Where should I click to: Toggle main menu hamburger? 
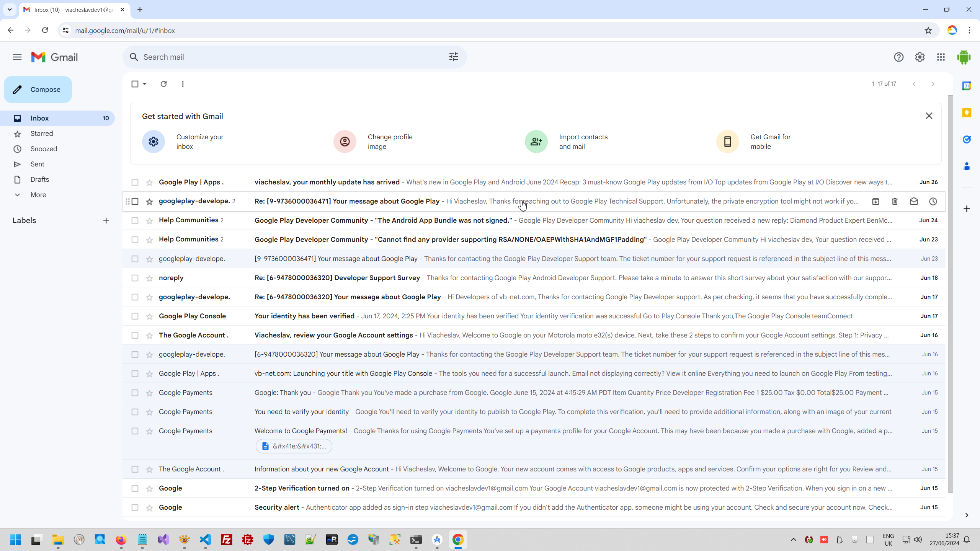pyautogui.click(x=17, y=57)
